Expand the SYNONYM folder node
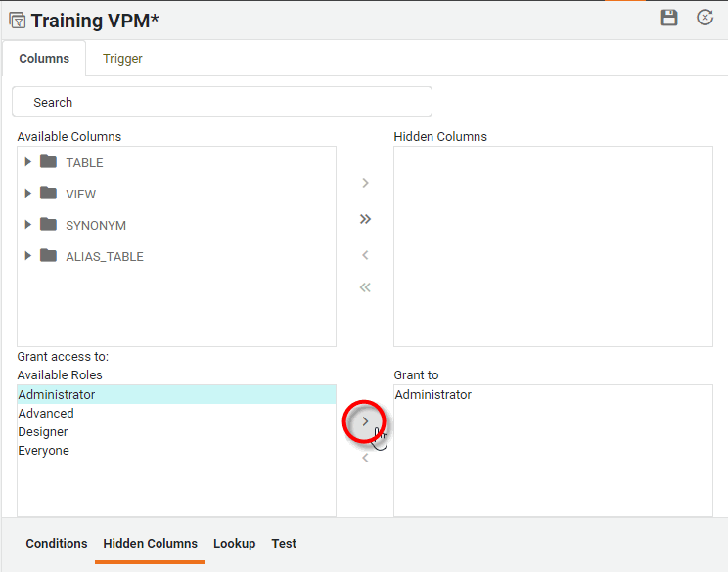The width and height of the screenshot is (728, 572). coord(28,225)
